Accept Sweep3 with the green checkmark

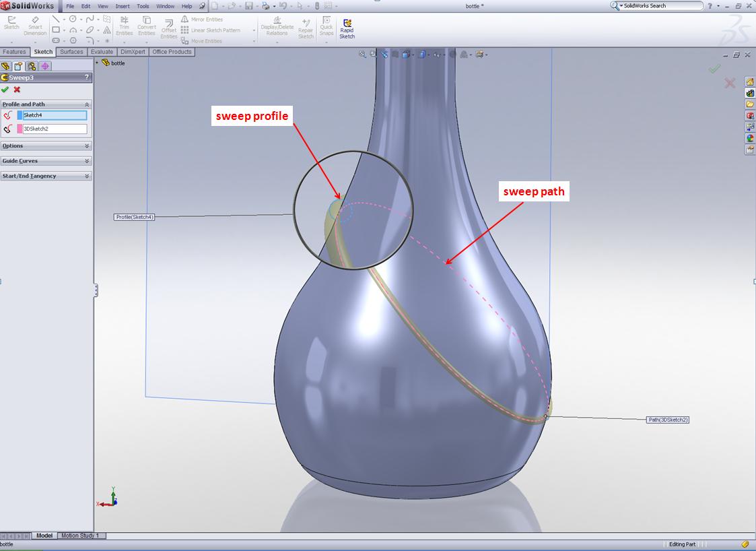[5, 90]
